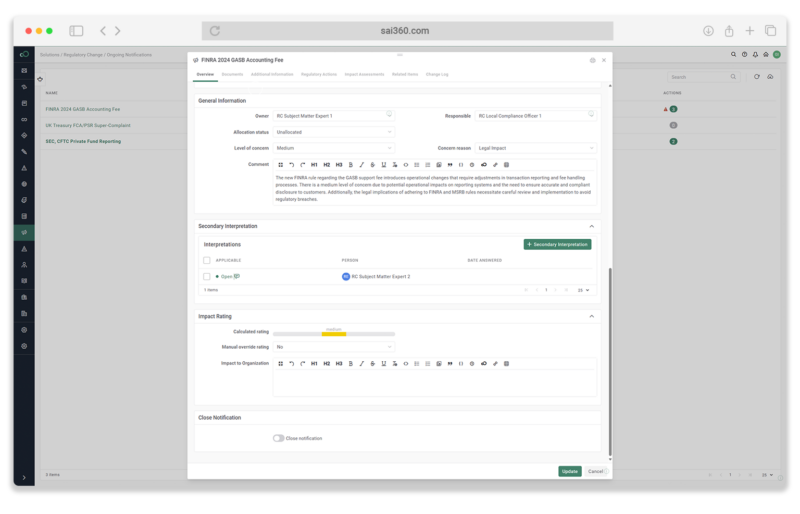Insert image in Comment editor

[439, 165]
